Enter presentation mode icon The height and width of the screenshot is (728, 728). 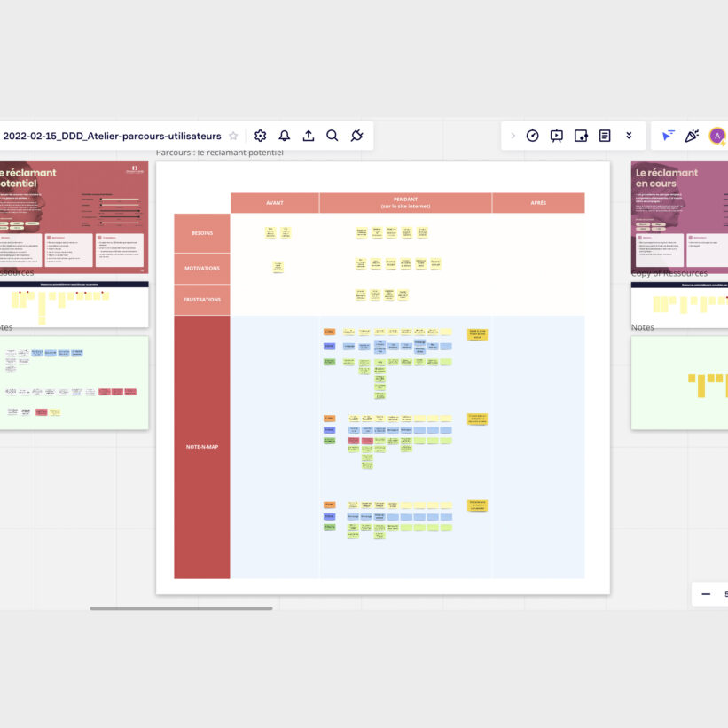click(556, 136)
